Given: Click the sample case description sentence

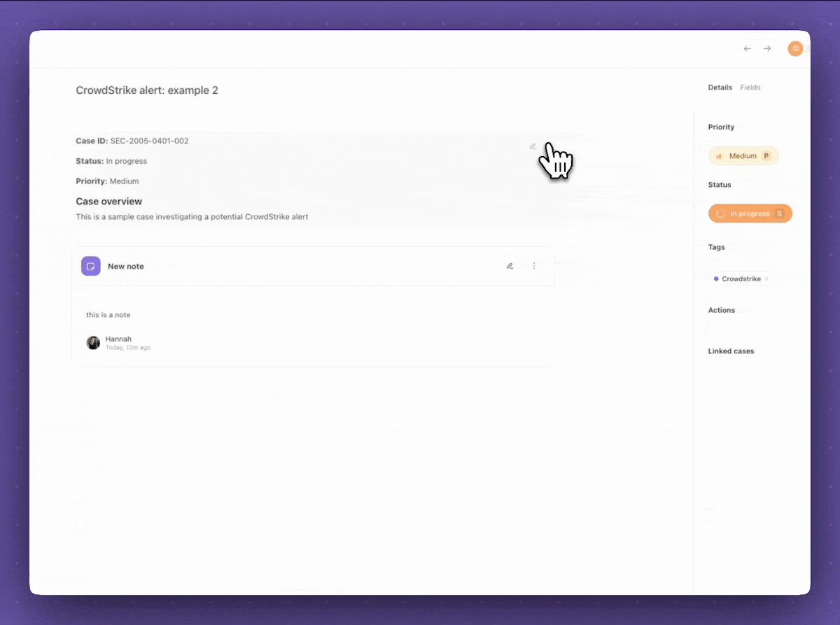Looking at the screenshot, I should [x=192, y=217].
